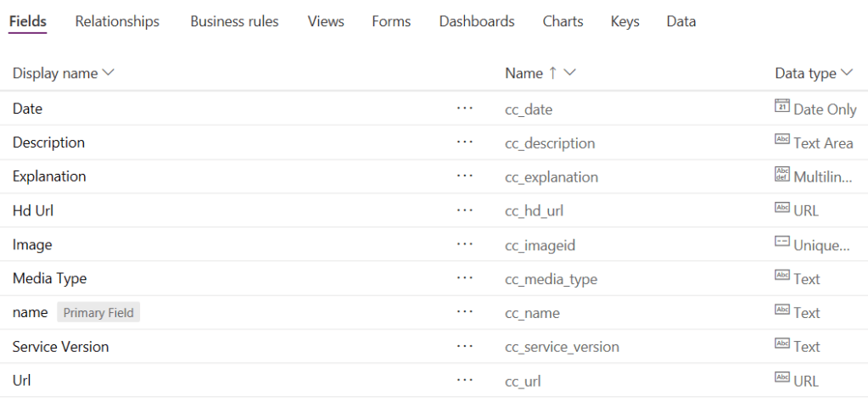Expand the Data type column filter
The height and width of the screenshot is (402, 868).
click(x=846, y=73)
